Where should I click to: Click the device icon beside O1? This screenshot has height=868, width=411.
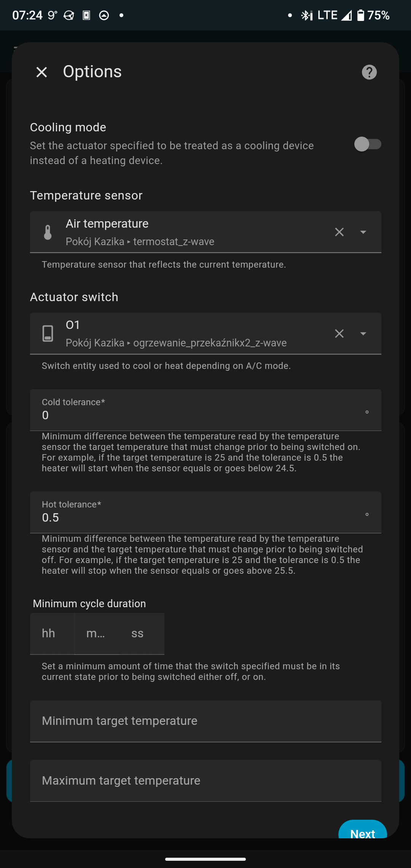pyautogui.click(x=48, y=334)
